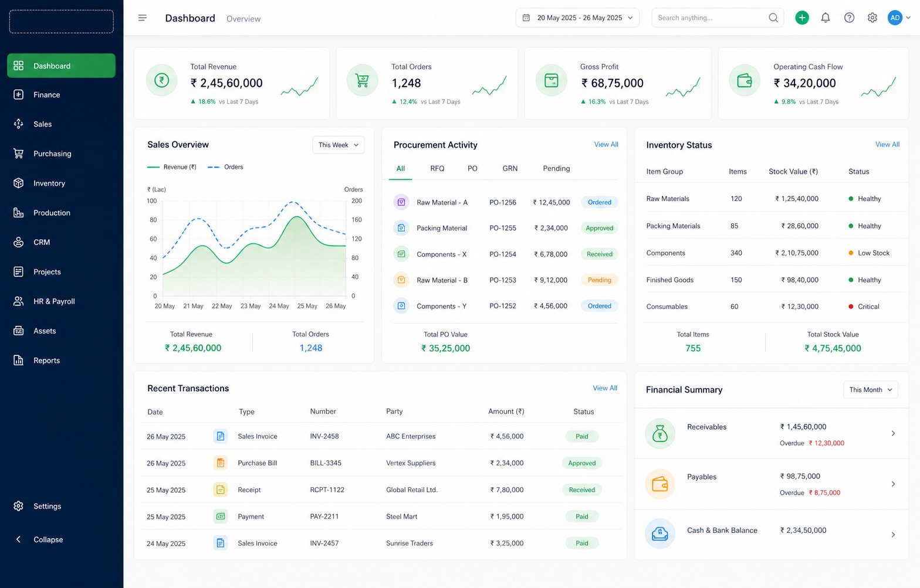The image size is (920, 588).
Task: Click the Low Stock status for Components
Action: (x=869, y=253)
